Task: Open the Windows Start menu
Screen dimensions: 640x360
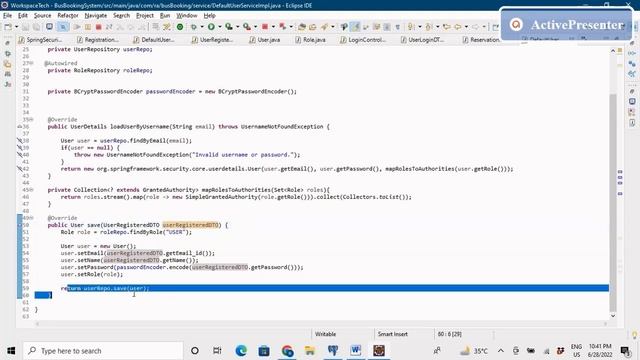Action: point(11,351)
